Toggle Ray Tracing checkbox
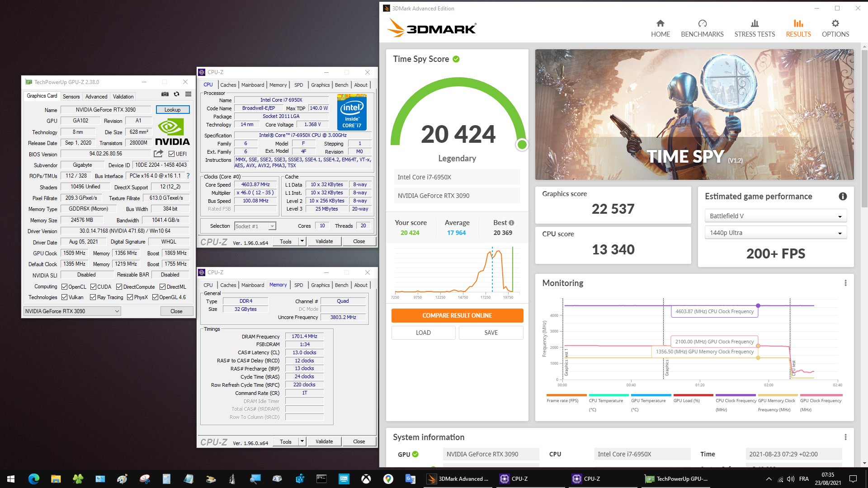The width and height of the screenshot is (868, 488). (93, 297)
